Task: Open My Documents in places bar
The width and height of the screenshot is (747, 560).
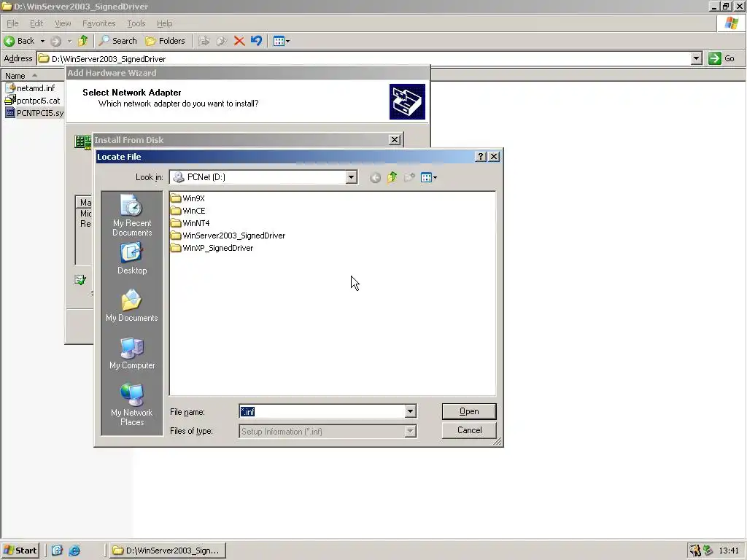Action: pos(132,306)
